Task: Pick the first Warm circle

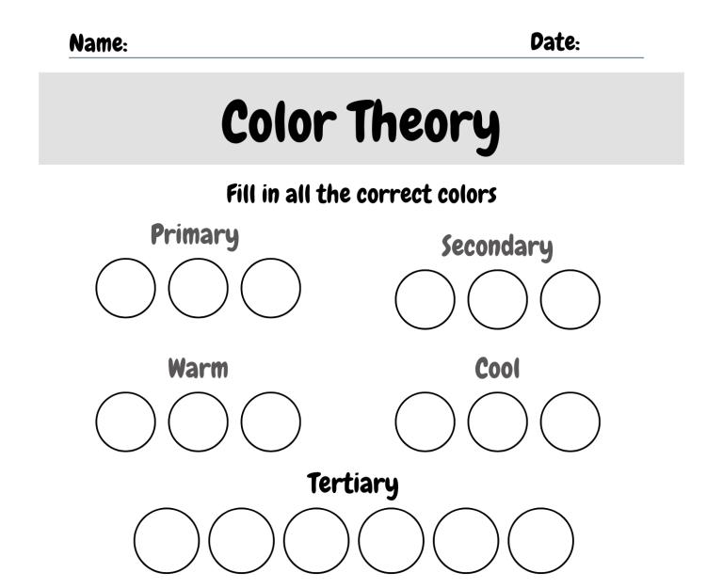Action: point(125,421)
